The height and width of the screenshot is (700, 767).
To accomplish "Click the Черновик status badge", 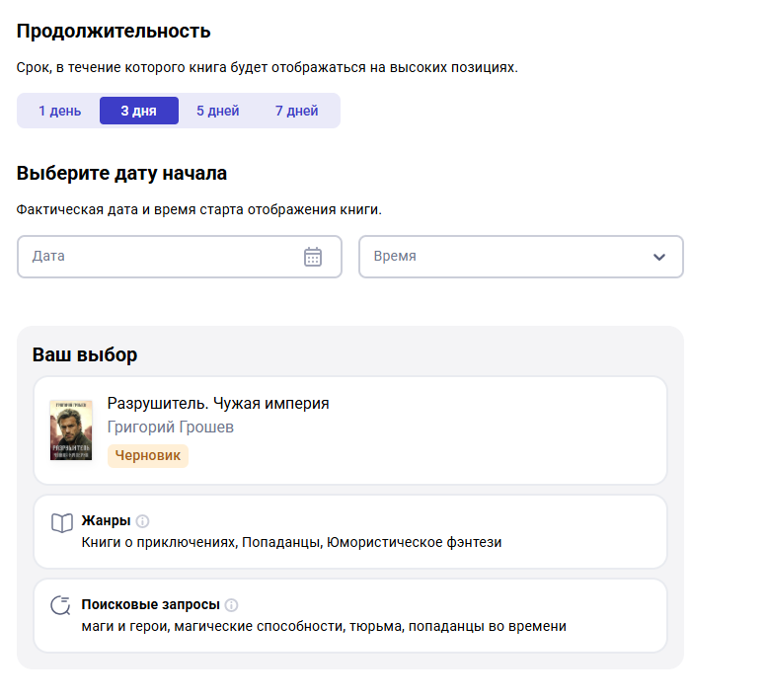I will pyautogui.click(x=148, y=456).
